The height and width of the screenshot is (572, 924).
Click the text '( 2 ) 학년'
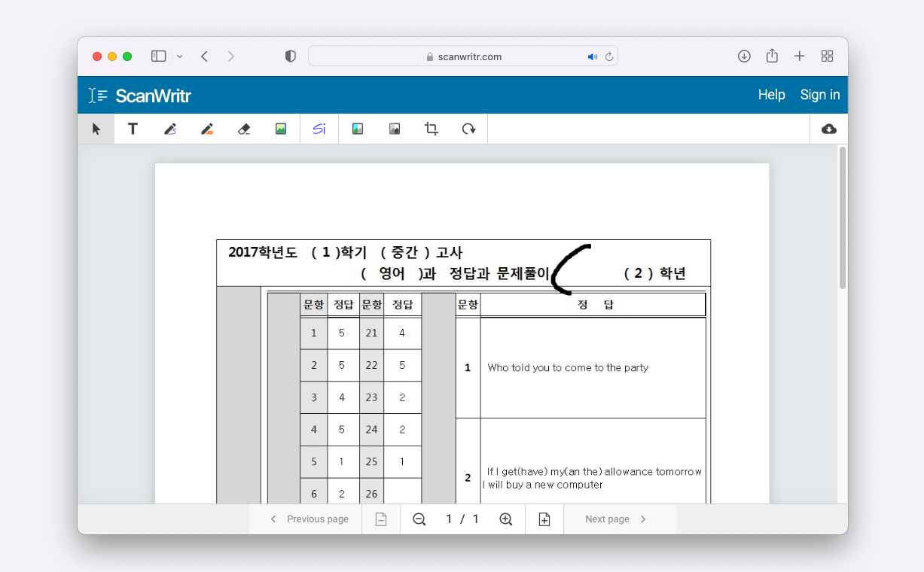pos(654,273)
